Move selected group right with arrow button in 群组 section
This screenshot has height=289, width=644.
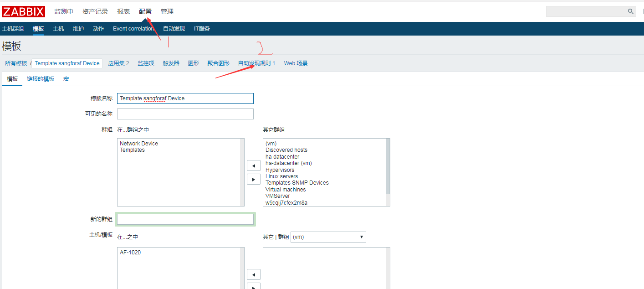pos(254,179)
